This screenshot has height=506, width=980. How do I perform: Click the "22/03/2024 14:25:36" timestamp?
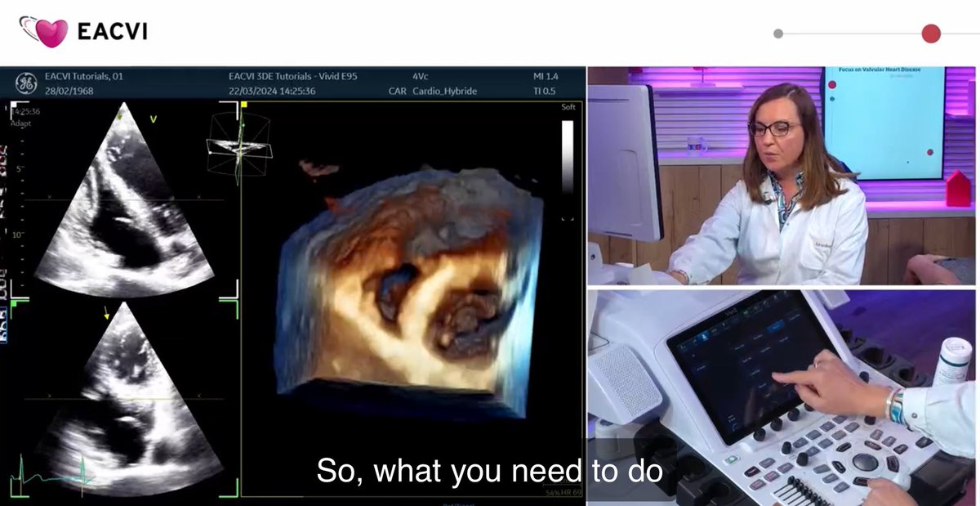click(272, 91)
